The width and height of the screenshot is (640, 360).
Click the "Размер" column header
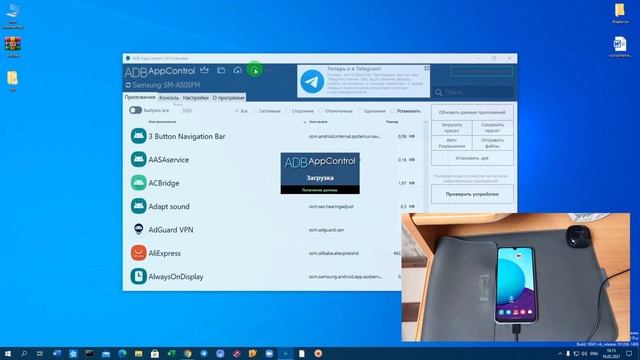pyautogui.click(x=392, y=122)
